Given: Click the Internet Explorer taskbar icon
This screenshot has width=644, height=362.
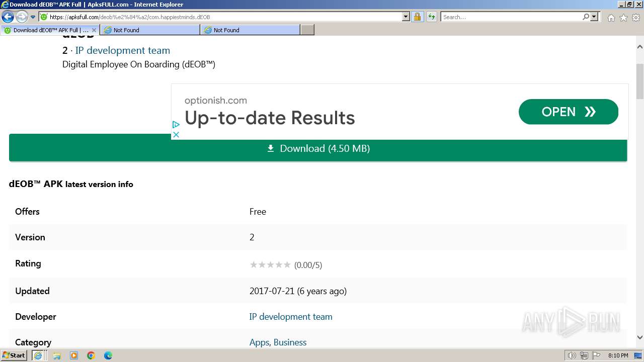Looking at the screenshot, I should (38, 355).
